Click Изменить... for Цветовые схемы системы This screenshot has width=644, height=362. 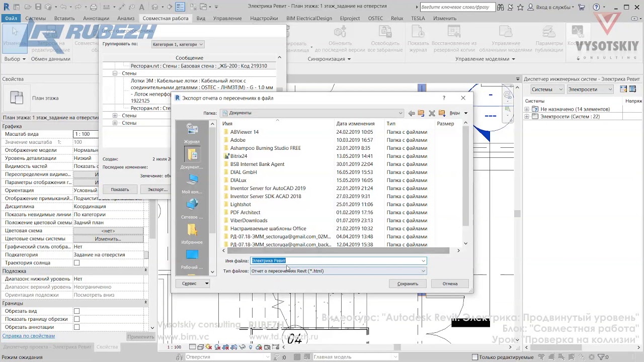click(108, 239)
